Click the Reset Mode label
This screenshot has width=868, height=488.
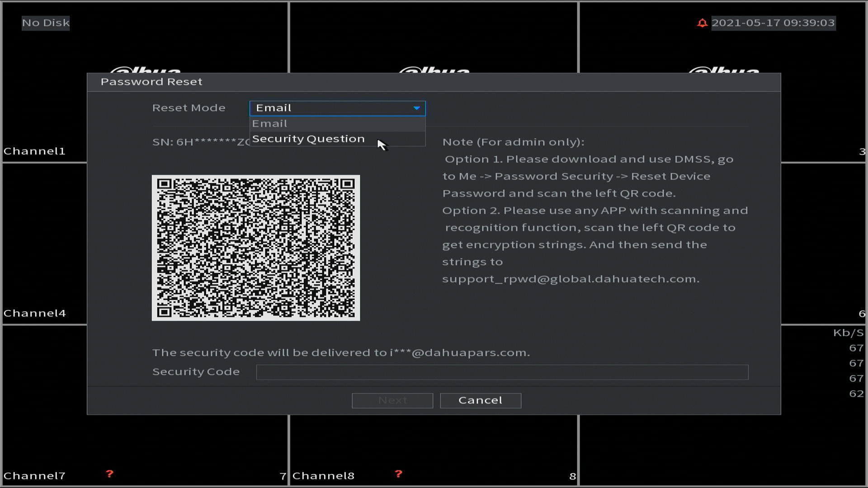point(189,108)
